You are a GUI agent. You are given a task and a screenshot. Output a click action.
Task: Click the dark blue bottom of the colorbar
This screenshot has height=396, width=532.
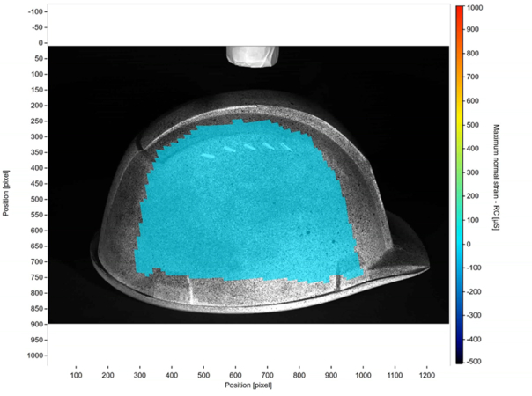pyautogui.click(x=459, y=358)
